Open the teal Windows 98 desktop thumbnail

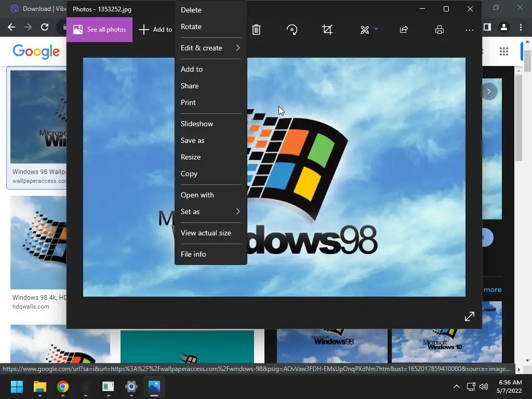click(x=187, y=347)
